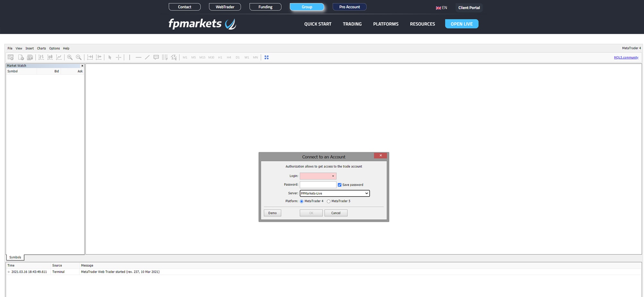Image resolution: width=644 pixels, height=297 pixels.
Task: Click the Zoom Out magnifier icon
Action: 79,57
